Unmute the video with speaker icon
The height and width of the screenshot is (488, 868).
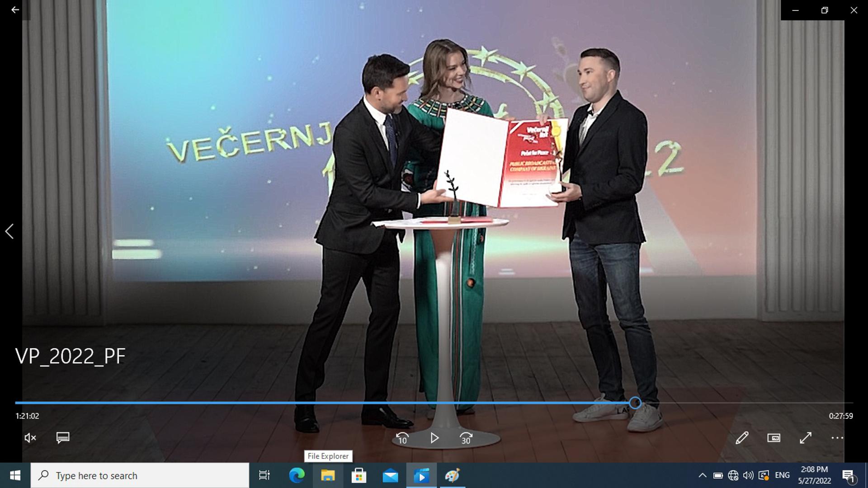click(x=30, y=438)
